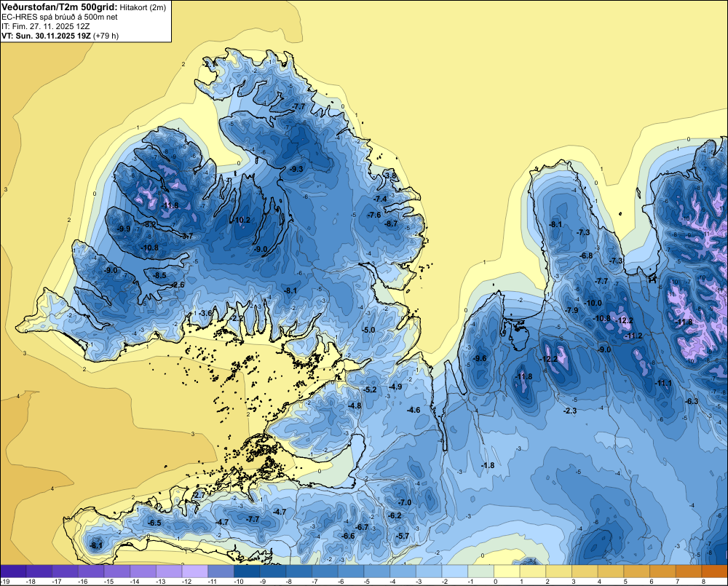Click the tan 3 legend swatch
728x586 pixels.
pos(585,571)
